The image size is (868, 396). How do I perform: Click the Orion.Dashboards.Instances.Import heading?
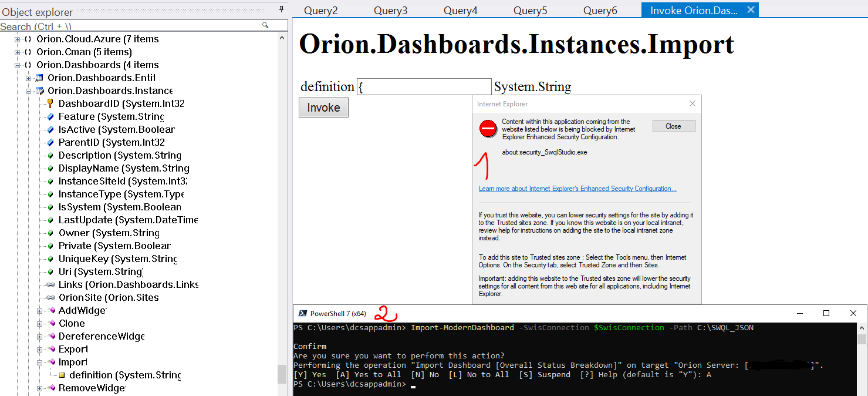[x=517, y=45]
